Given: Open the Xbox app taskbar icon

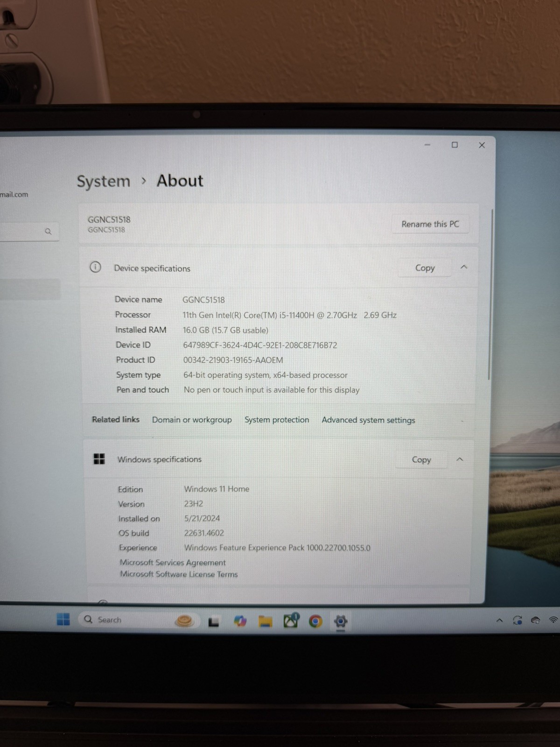Looking at the screenshot, I should pyautogui.click(x=291, y=620).
